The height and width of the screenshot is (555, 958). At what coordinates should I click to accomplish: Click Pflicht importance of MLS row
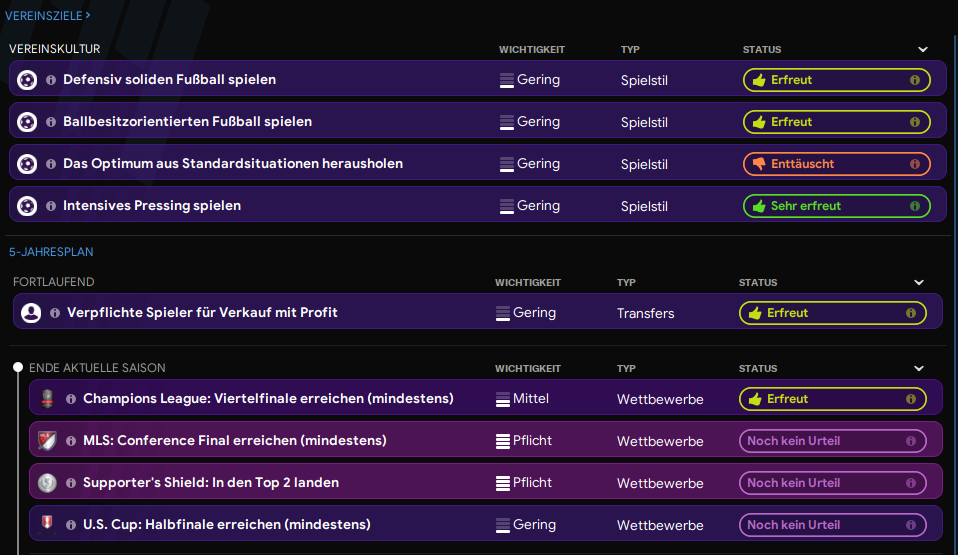click(x=524, y=441)
